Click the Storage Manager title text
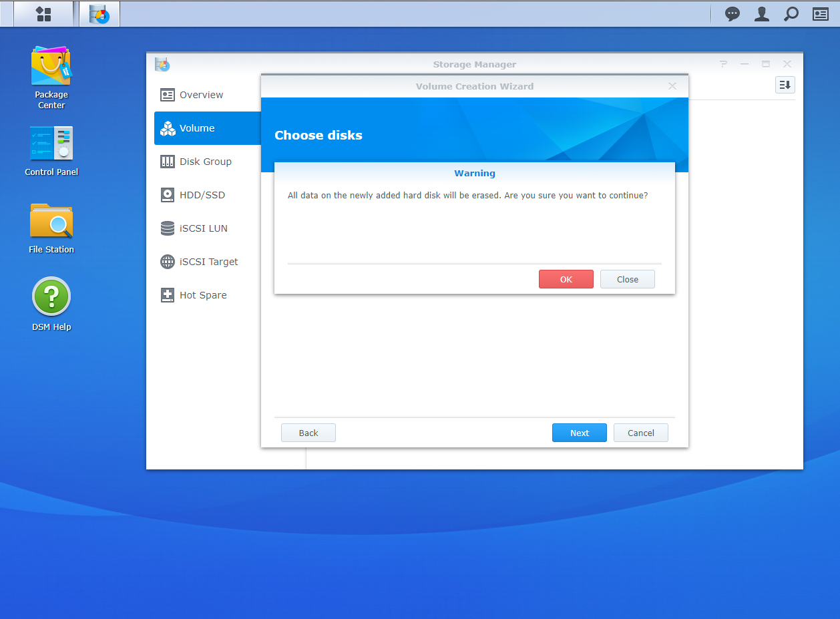840x619 pixels. tap(475, 64)
